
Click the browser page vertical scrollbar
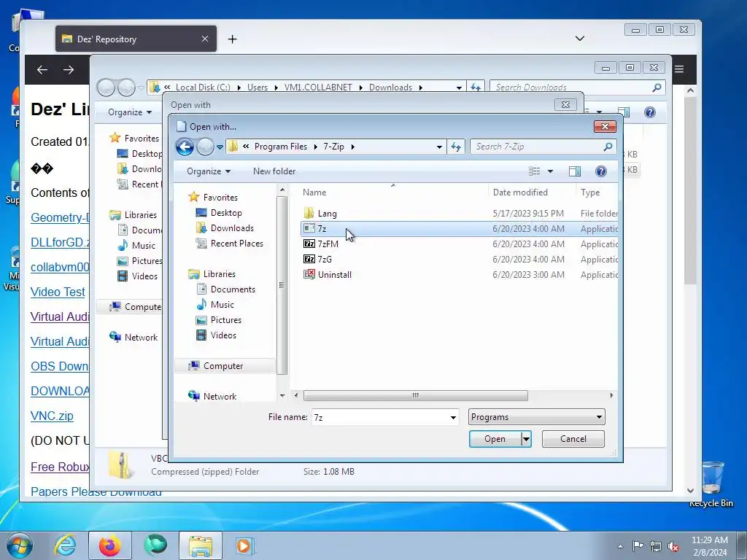(x=690, y=190)
